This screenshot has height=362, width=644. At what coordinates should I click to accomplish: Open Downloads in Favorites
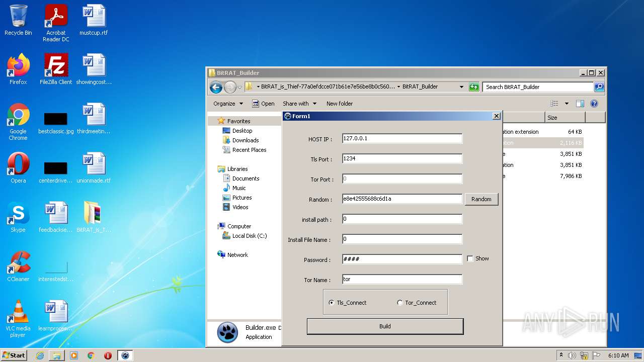(x=246, y=140)
